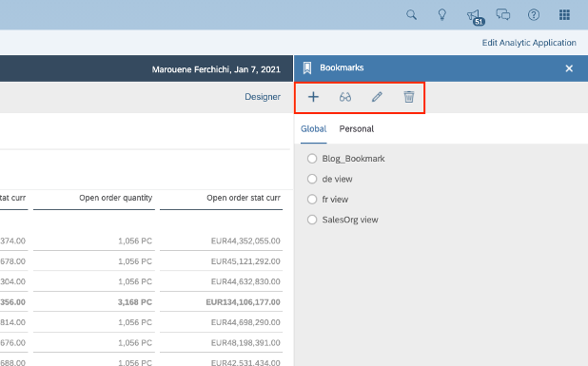Click the search magnifier icon

point(411,15)
